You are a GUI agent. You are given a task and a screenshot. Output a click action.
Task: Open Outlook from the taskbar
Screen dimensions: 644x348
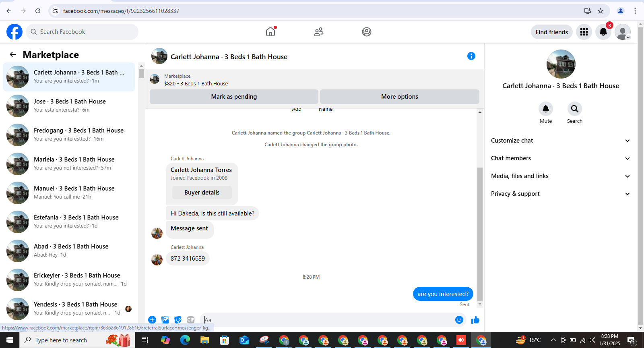[244, 340]
